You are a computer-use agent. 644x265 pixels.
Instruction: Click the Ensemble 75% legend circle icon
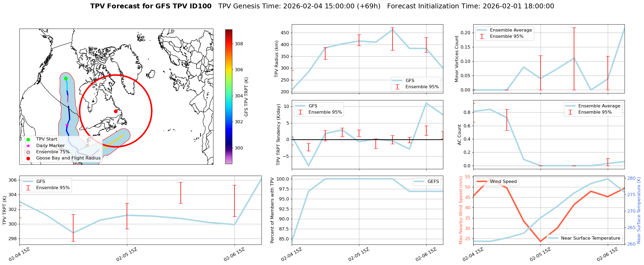click(28, 152)
